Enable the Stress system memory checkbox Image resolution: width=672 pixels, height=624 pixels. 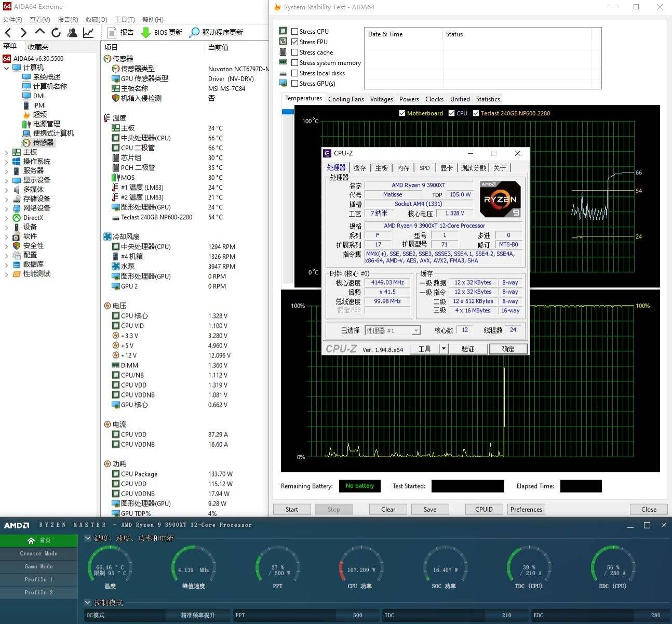[x=294, y=62]
